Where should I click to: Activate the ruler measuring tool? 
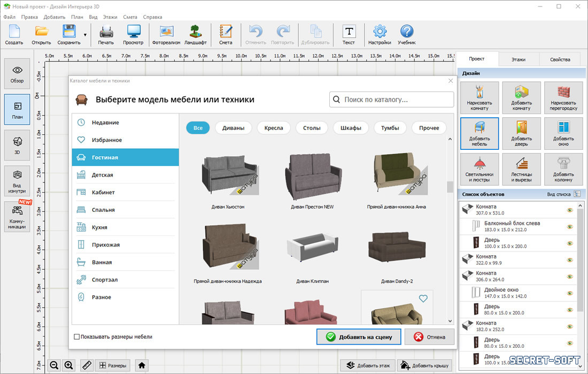tap(87, 365)
